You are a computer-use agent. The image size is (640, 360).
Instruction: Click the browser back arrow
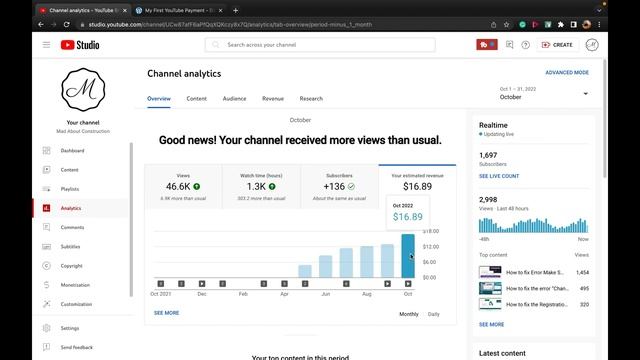click(x=41, y=24)
